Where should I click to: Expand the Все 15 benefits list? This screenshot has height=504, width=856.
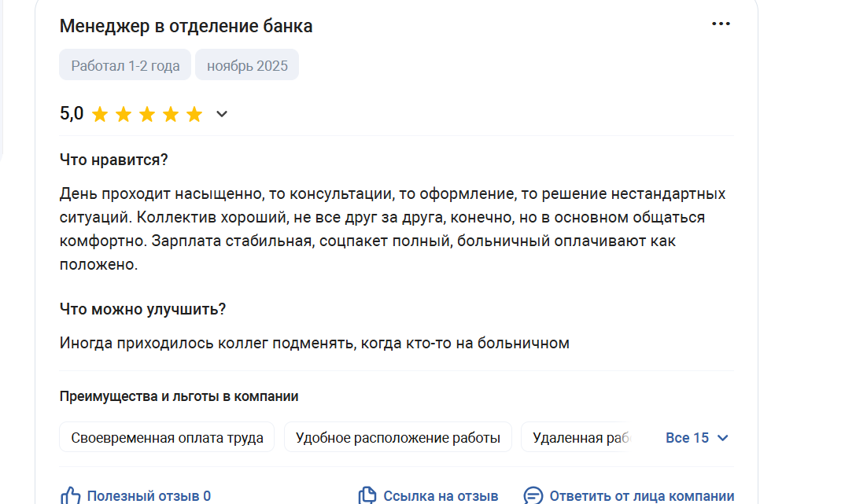pyautogui.click(x=697, y=438)
